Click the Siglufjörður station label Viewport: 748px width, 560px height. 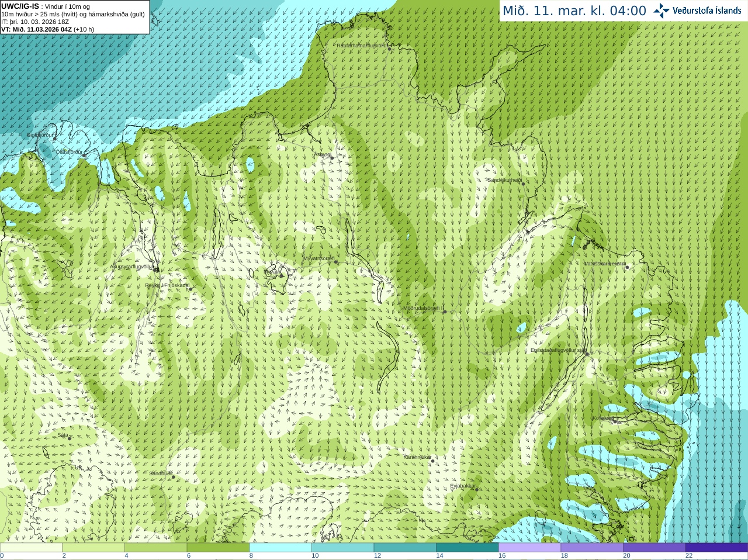click(41, 135)
